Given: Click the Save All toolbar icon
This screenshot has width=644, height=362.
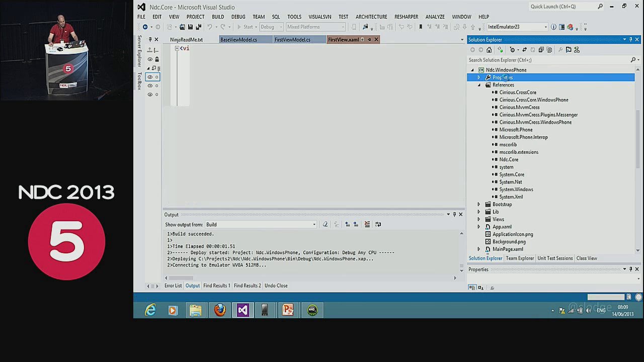Looking at the screenshot, I should [198, 27].
